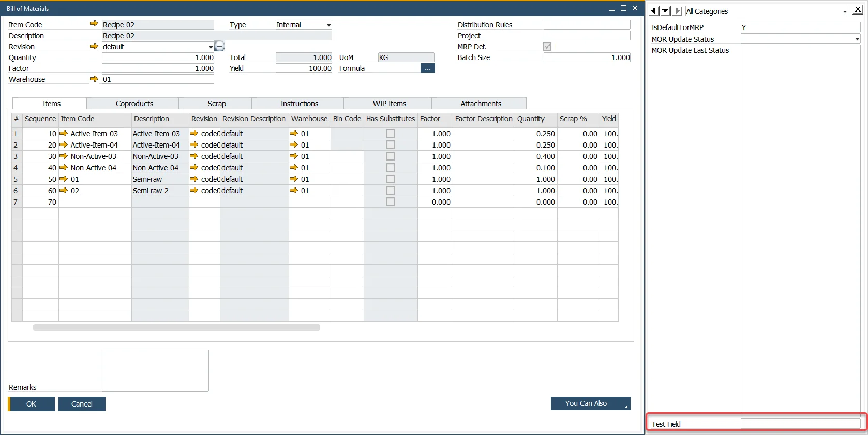Click the Warehouse link arrow in header
The width and height of the screenshot is (868, 435).
(94, 79)
